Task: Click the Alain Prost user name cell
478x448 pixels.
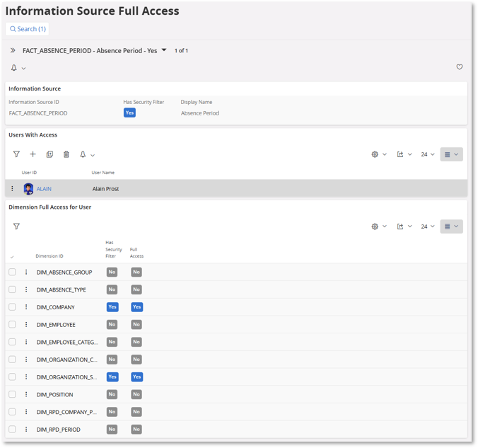Action: click(106, 189)
